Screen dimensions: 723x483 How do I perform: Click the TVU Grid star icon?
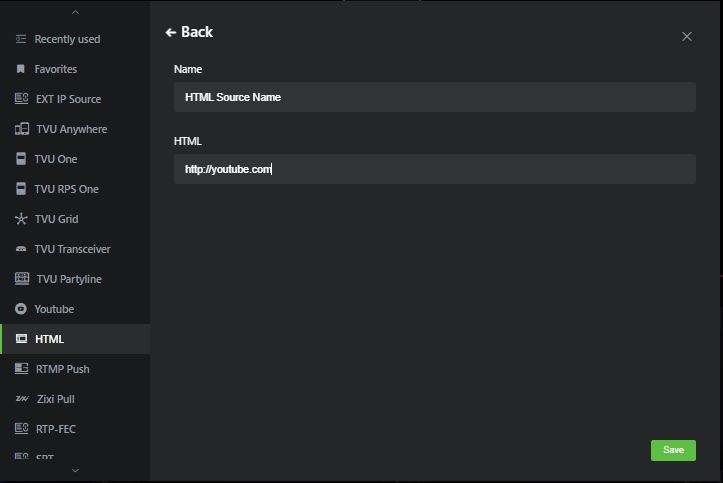click(x=21, y=218)
